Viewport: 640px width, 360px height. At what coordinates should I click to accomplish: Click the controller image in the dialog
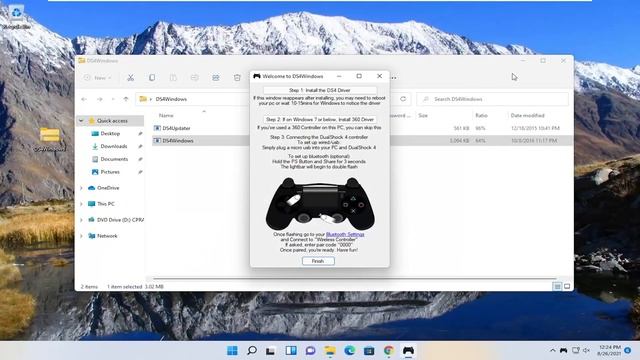320,203
